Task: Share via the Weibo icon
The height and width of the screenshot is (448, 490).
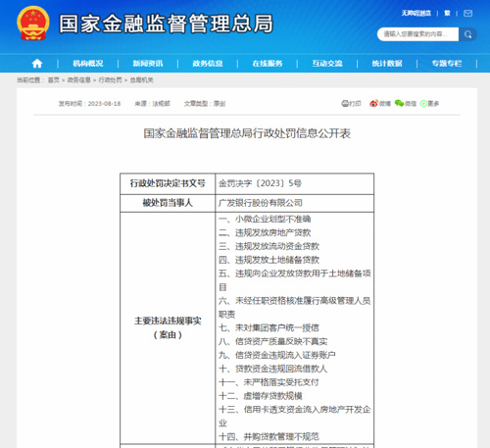Action: point(373,103)
